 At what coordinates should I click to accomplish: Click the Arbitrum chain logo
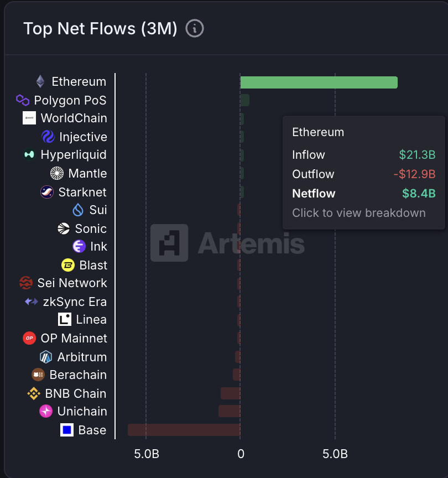click(46, 357)
